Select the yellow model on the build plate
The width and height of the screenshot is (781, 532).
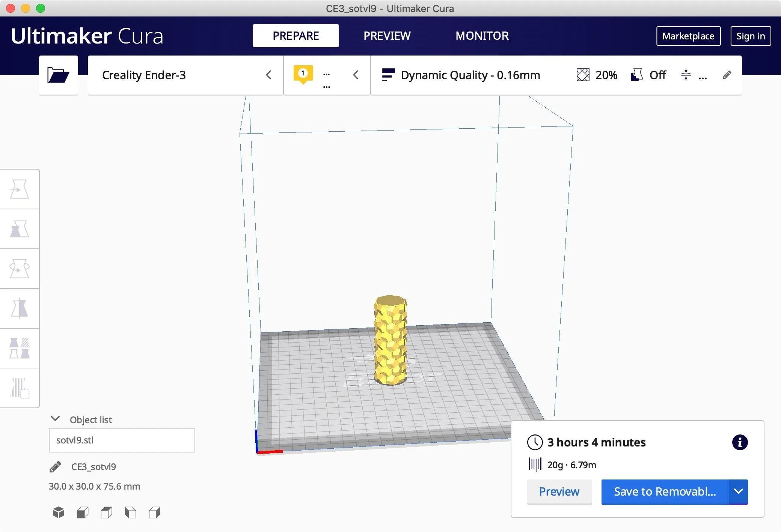tap(390, 340)
